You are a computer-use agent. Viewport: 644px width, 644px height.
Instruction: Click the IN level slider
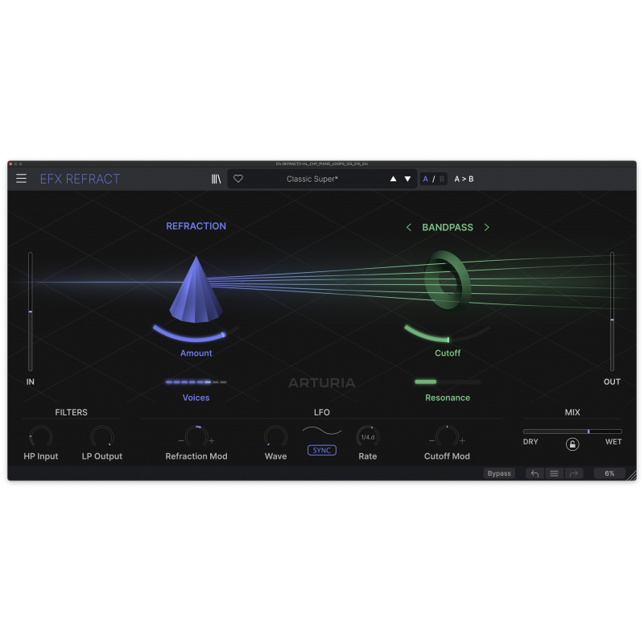(x=31, y=312)
